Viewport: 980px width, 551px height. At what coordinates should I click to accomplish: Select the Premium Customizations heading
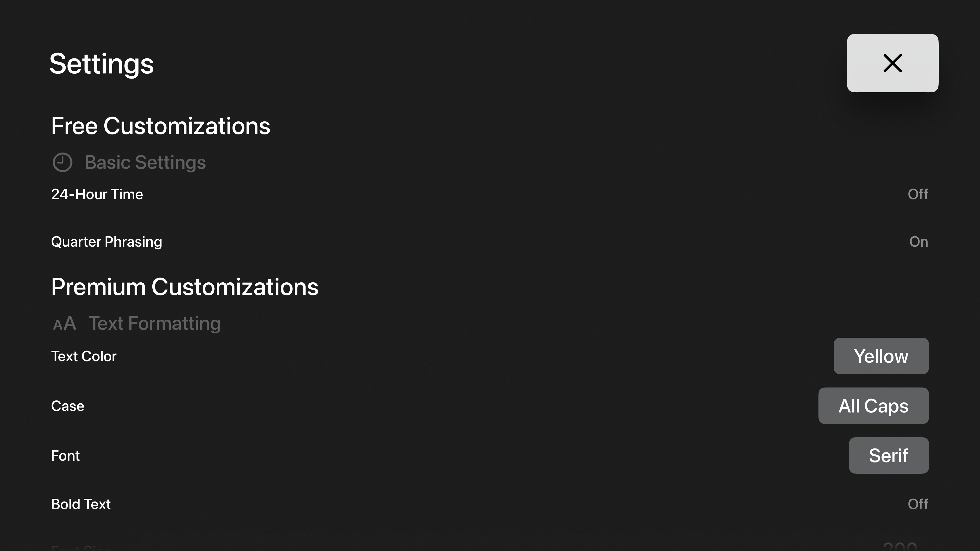(x=185, y=287)
